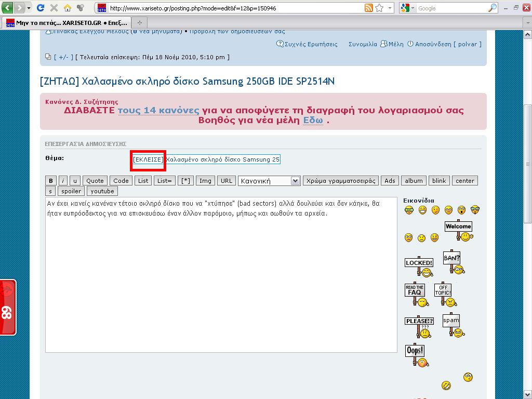The image size is (532, 399).
Task: Click the page scrollbar down arrow
Action: click(528, 395)
